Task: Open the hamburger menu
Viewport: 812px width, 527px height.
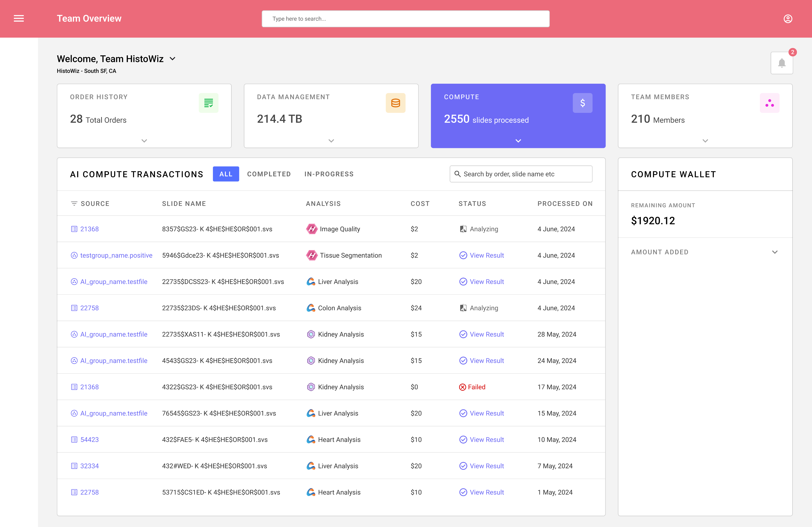Action: (x=19, y=18)
